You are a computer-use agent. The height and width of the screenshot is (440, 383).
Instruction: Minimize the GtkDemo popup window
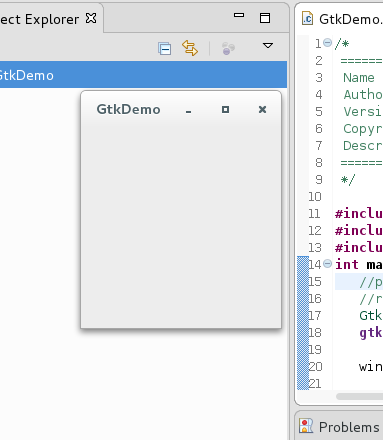(189, 112)
